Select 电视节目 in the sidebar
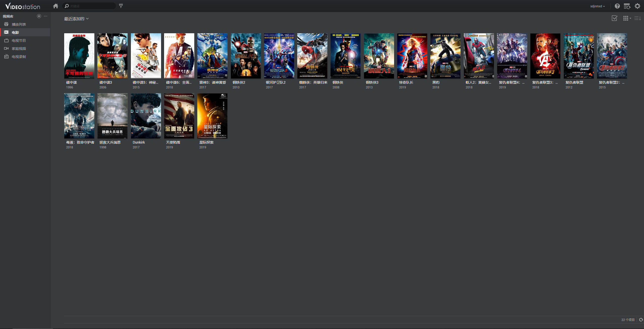This screenshot has width=644, height=329. coord(25,41)
